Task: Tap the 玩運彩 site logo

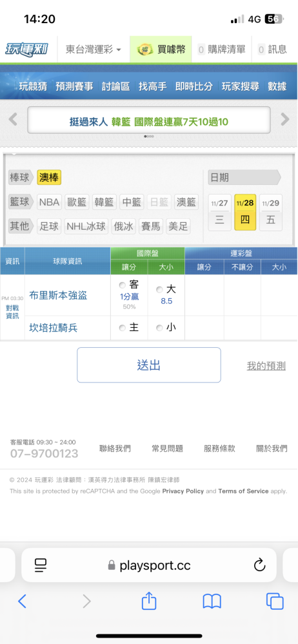Action: 26,50
